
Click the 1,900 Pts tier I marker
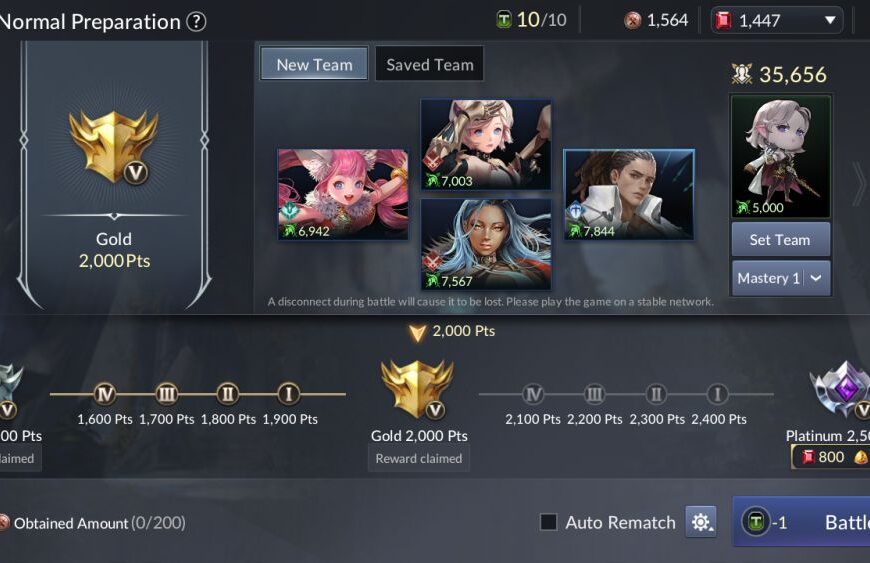tap(289, 394)
